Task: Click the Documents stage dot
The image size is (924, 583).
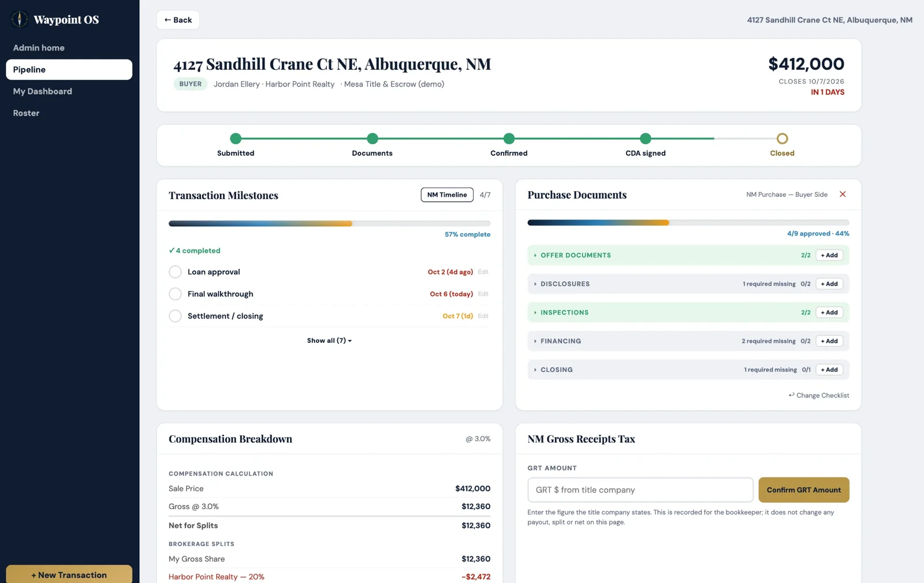Action: tap(372, 139)
